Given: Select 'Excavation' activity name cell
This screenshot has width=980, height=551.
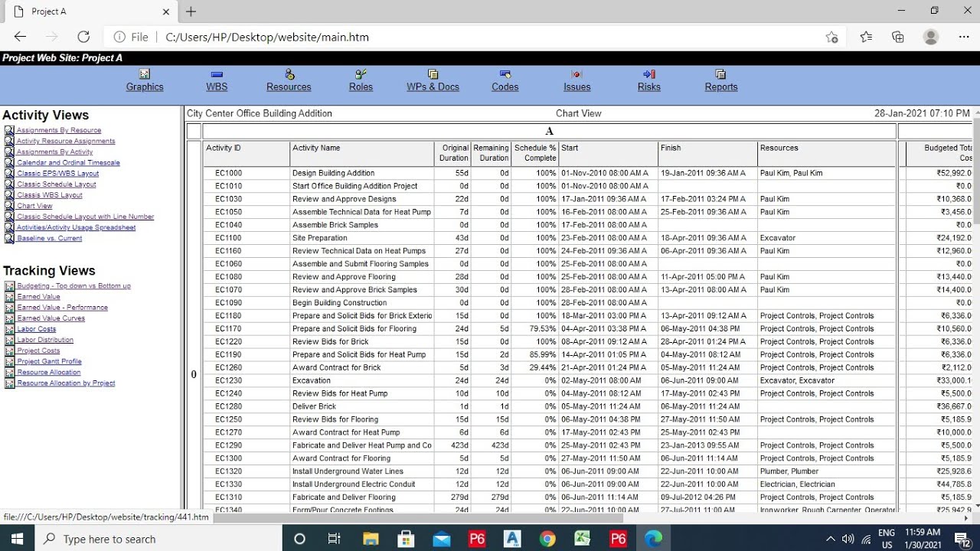Looking at the screenshot, I should pos(361,380).
